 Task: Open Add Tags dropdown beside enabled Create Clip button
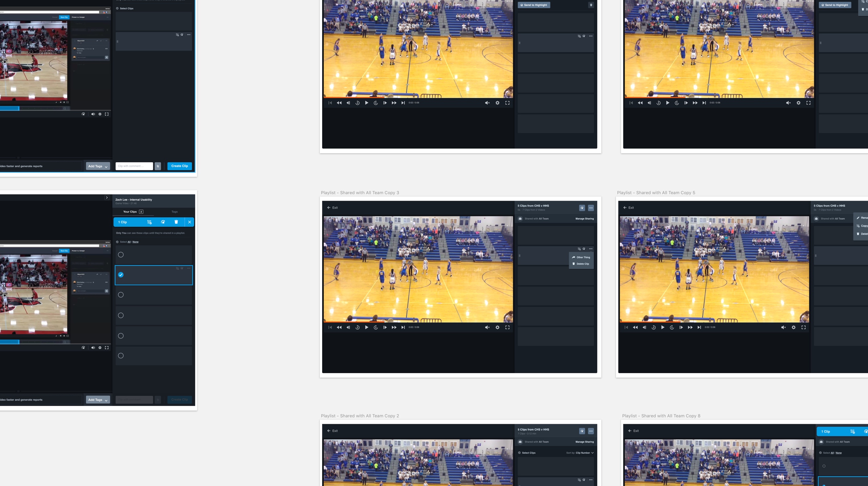[98, 166]
